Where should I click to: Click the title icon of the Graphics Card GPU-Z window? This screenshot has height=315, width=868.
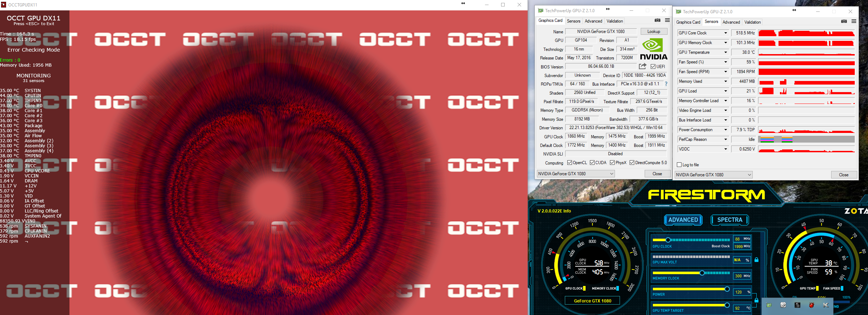pos(540,10)
